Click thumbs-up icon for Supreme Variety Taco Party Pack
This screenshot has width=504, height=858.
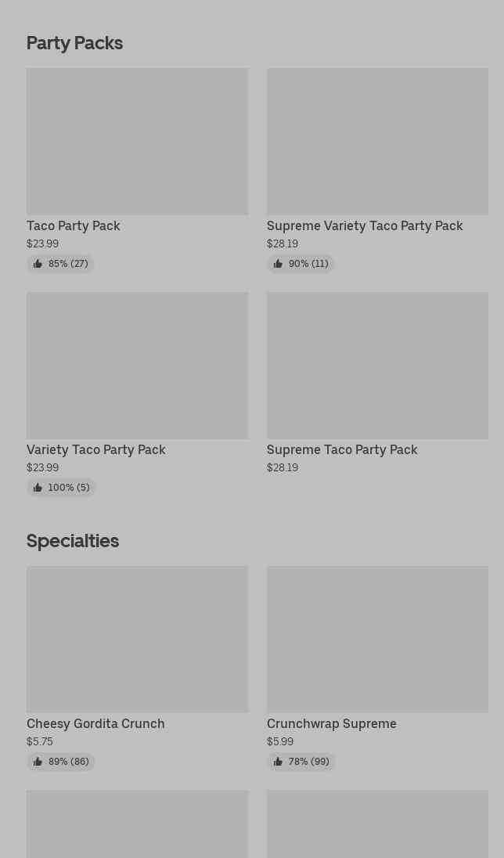[x=278, y=264]
